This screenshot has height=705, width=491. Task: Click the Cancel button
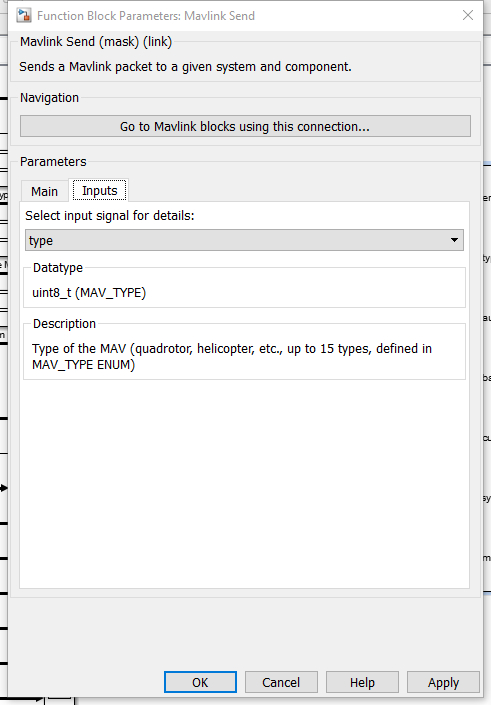point(281,682)
